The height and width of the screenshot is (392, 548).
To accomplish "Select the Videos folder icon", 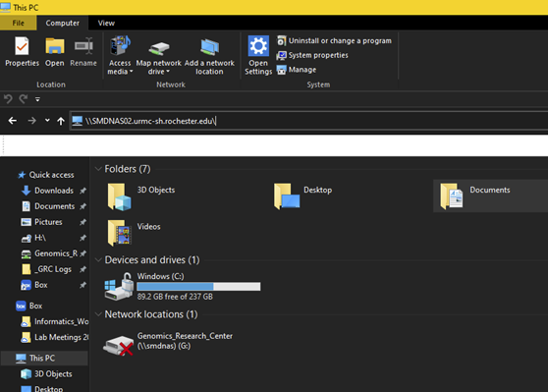I will point(119,233).
